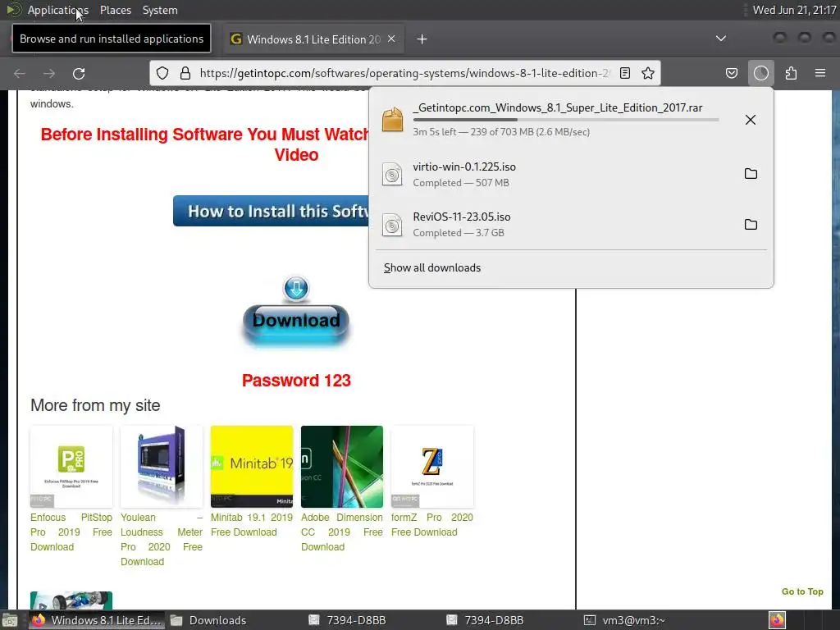Click show desktop icon in bottom panel
The image size is (840, 630).
pos(9,620)
